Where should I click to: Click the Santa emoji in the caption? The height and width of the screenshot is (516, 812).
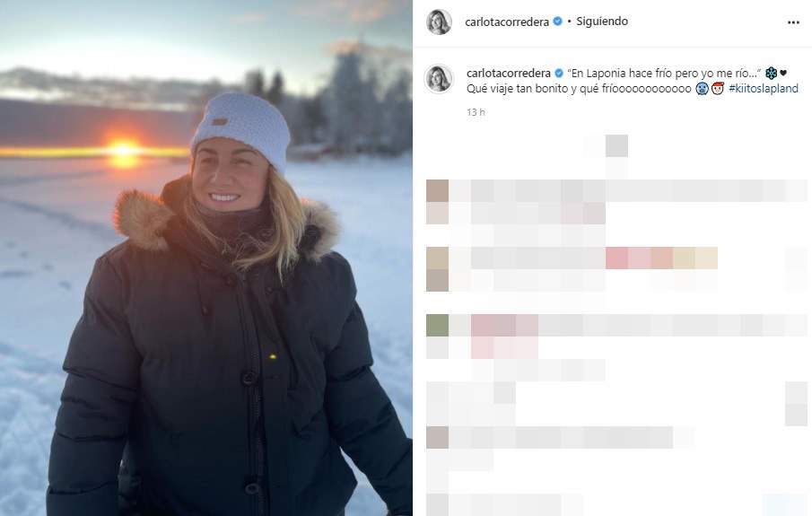click(x=717, y=89)
